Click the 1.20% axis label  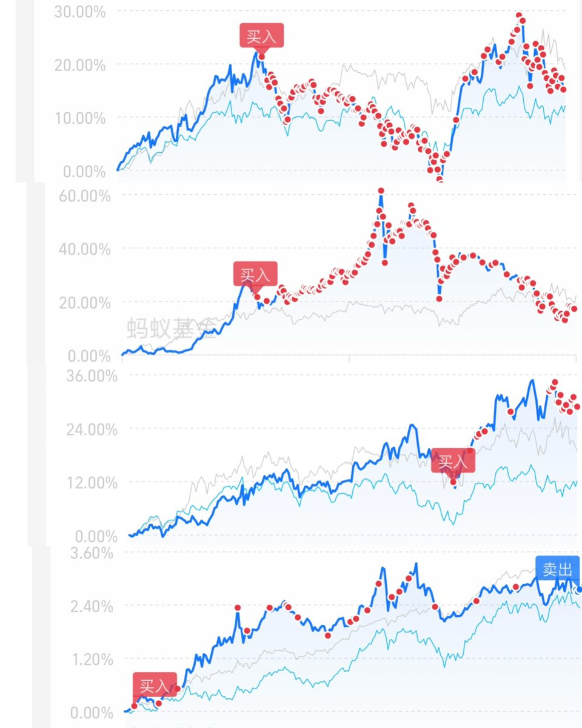click(x=92, y=659)
